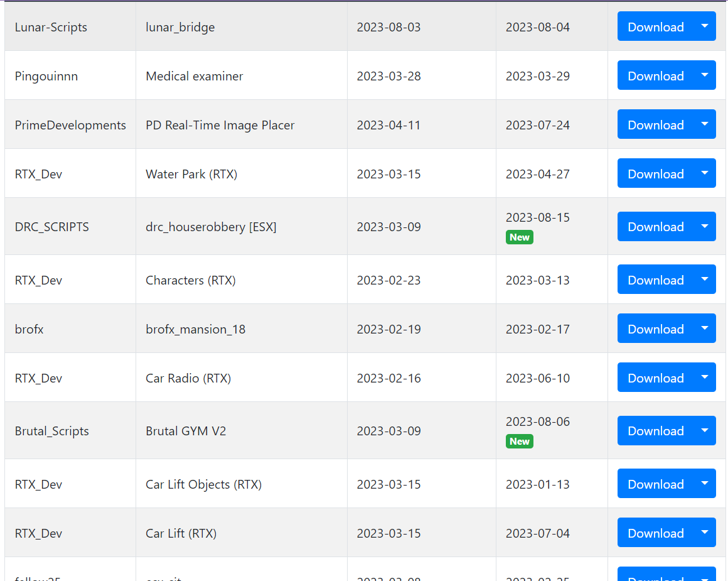Download PD Real-Time Image Placer
Screen dimensions: 728x581
point(656,124)
